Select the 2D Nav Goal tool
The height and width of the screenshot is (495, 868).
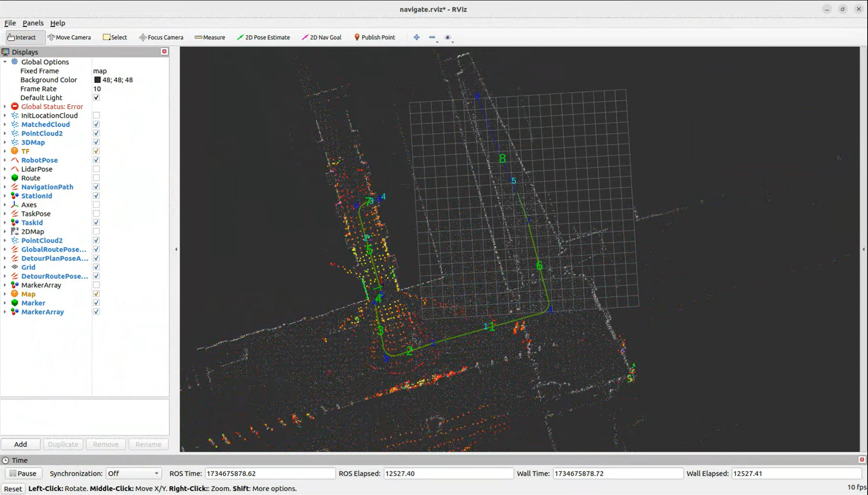point(321,37)
